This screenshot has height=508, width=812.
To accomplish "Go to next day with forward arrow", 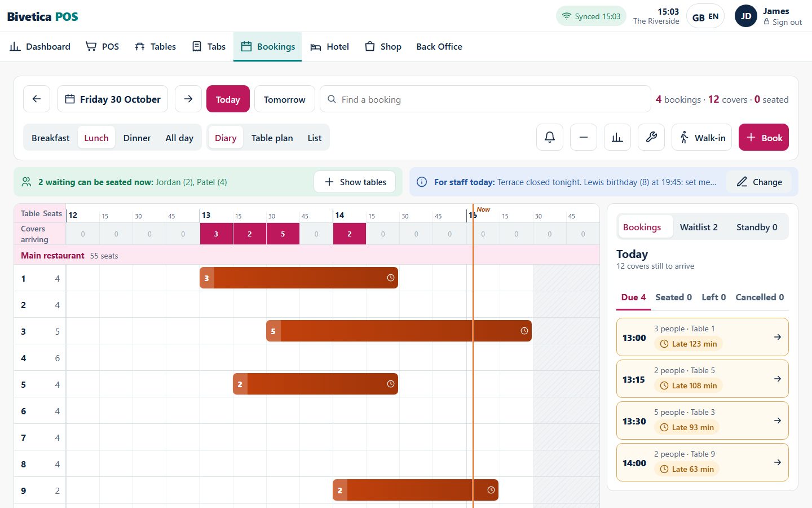I will 188,99.
